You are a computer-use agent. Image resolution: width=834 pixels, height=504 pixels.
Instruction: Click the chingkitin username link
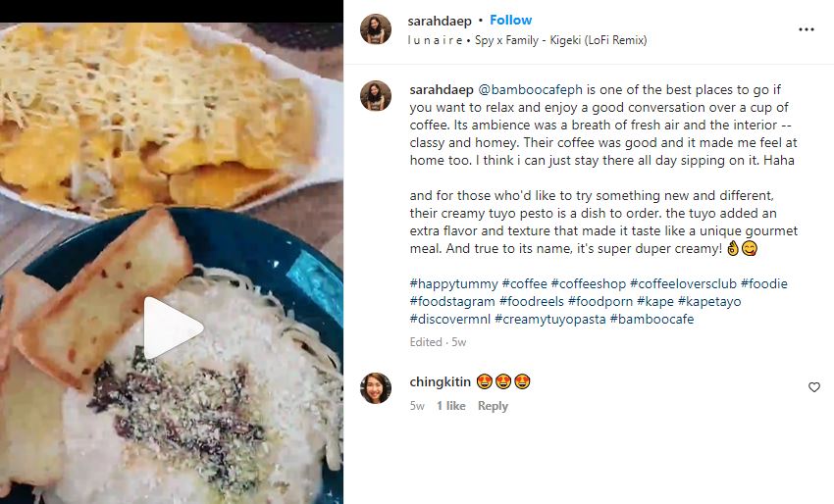pyautogui.click(x=440, y=381)
